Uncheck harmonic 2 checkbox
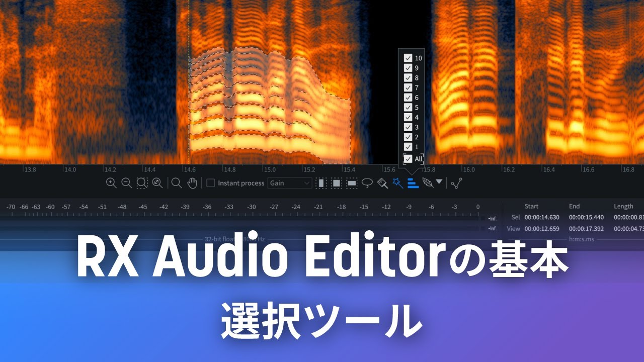Screen dimensions: 644x362 click(408, 137)
